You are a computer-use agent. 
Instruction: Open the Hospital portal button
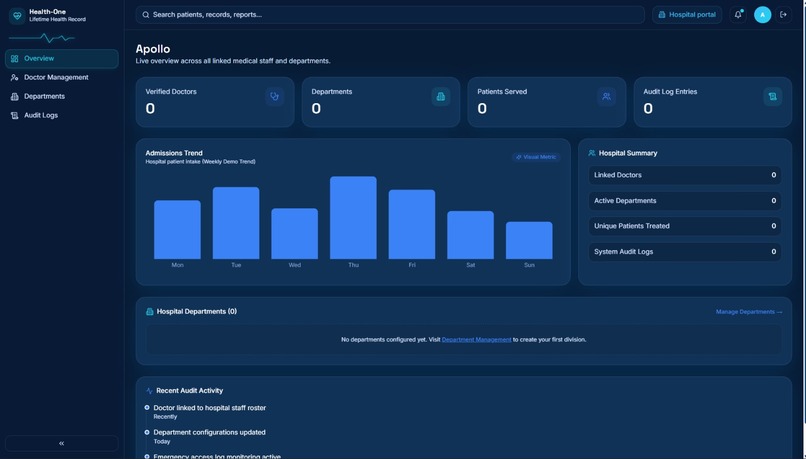pos(687,15)
